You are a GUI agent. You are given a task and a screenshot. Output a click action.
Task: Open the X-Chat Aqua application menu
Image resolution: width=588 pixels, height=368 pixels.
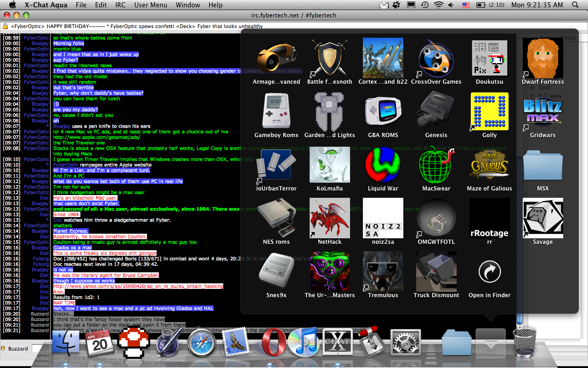click(x=46, y=5)
